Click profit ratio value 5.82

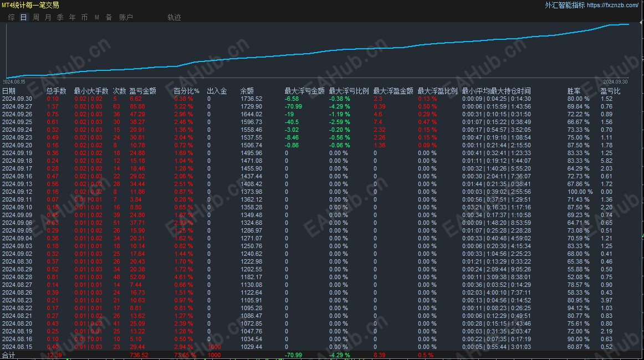[x=606, y=161]
